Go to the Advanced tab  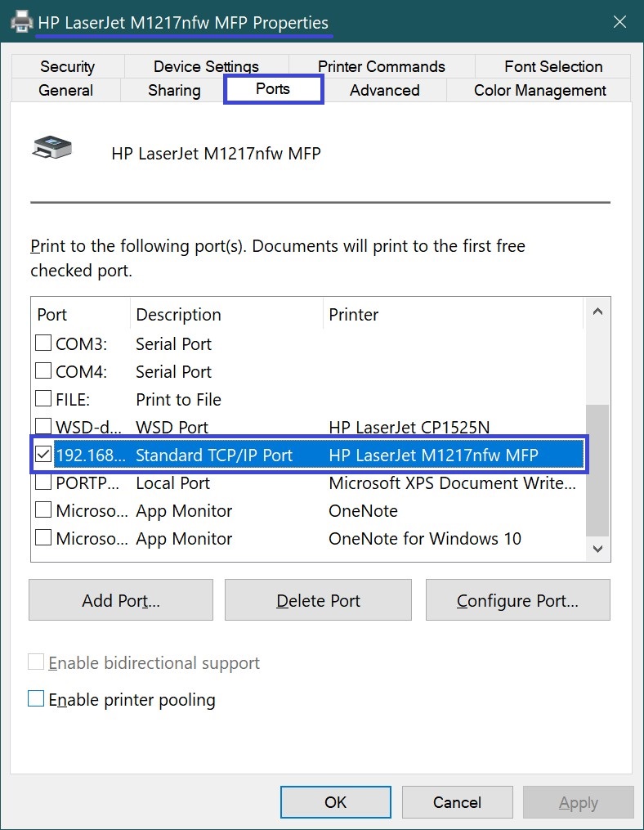pyautogui.click(x=385, y=90)
